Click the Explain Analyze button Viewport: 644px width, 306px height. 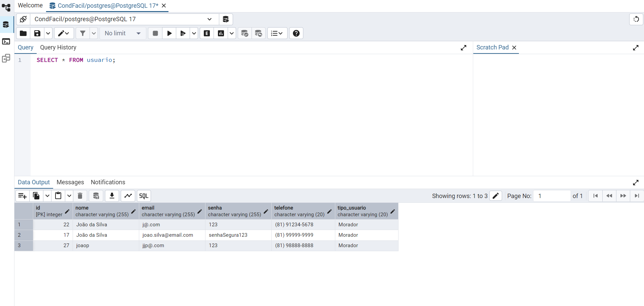point(221,33)
